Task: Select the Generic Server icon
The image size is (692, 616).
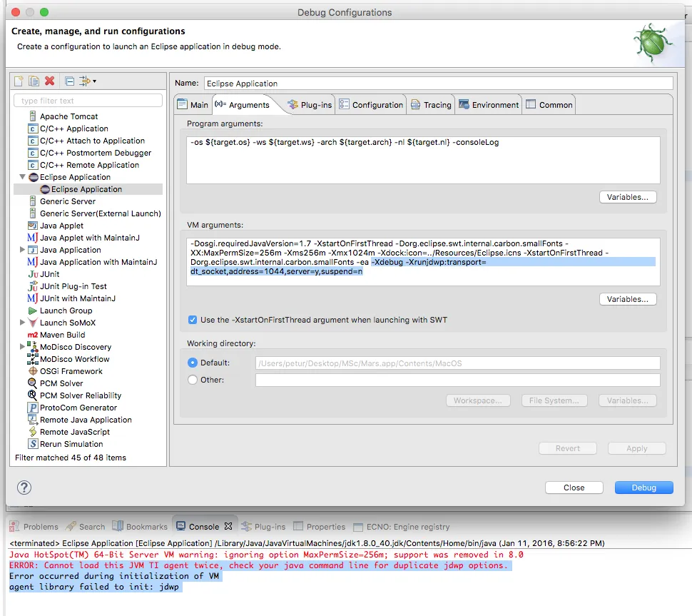Action: pyautogui.click(x=33, y=201)
